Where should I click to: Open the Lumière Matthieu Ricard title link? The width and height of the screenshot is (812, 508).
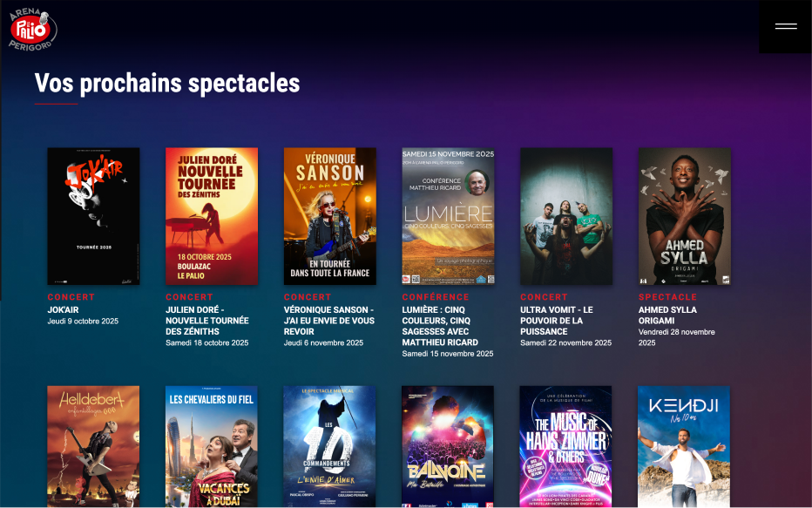[x=440, y=326]
